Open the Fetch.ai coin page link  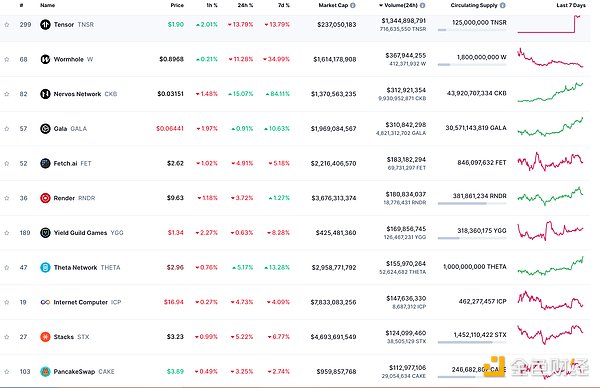click(x=65, y=163)
